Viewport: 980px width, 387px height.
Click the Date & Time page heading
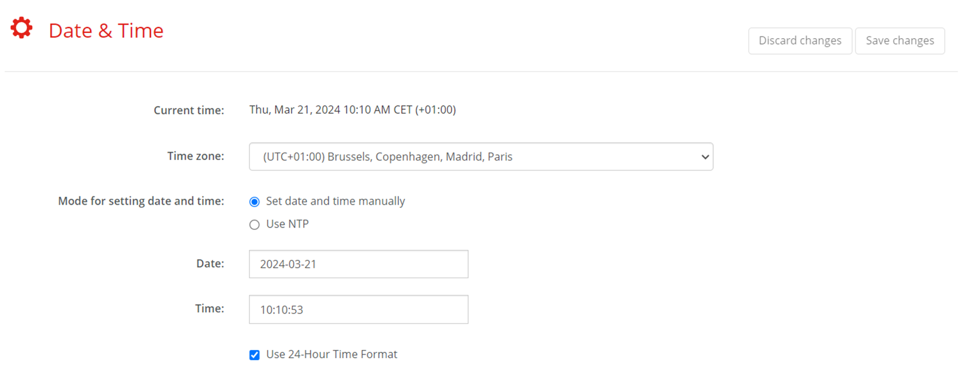(x=106, y=30)
